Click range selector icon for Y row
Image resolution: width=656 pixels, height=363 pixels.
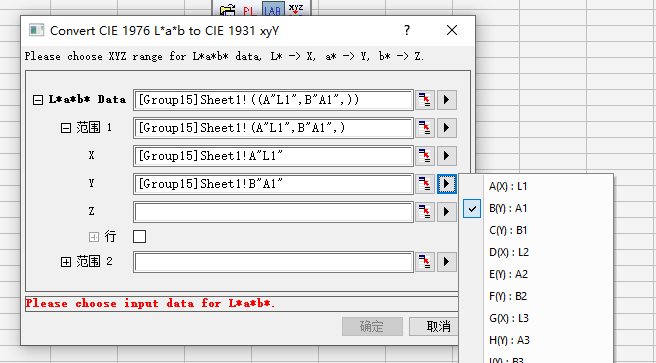[x=425, y=184]
